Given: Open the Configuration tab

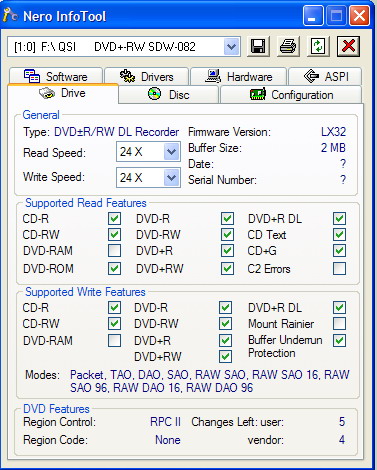Looking at the screenshot, I should [x=291, y=95].
